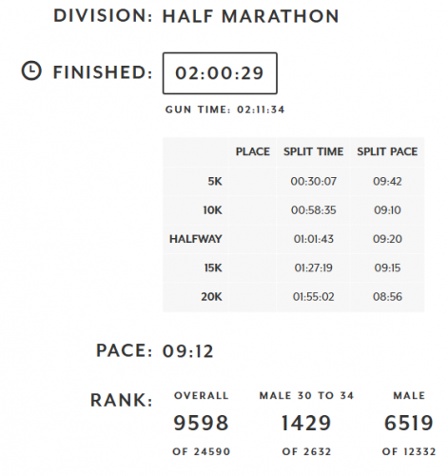Click the RANK label
Screen dimensions: 448x476
point(122,400)
